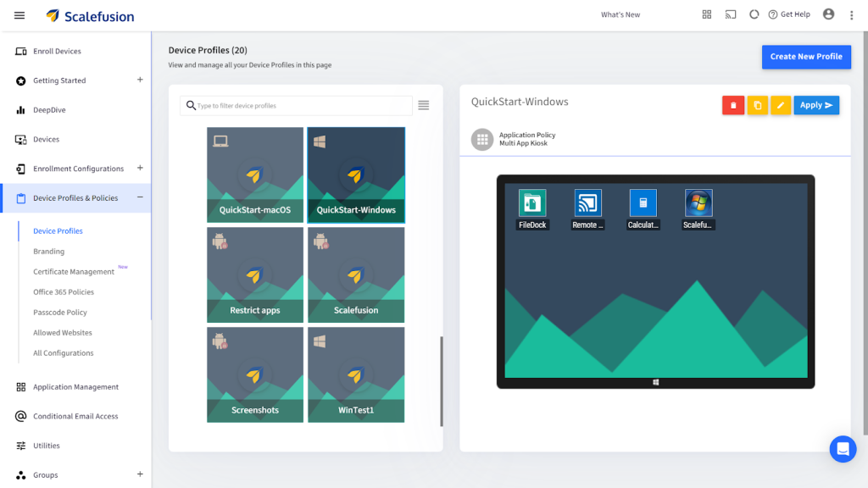This screenshot has width=868, height=488.
Task: Click the Get Help link
Action: [789, 15]
